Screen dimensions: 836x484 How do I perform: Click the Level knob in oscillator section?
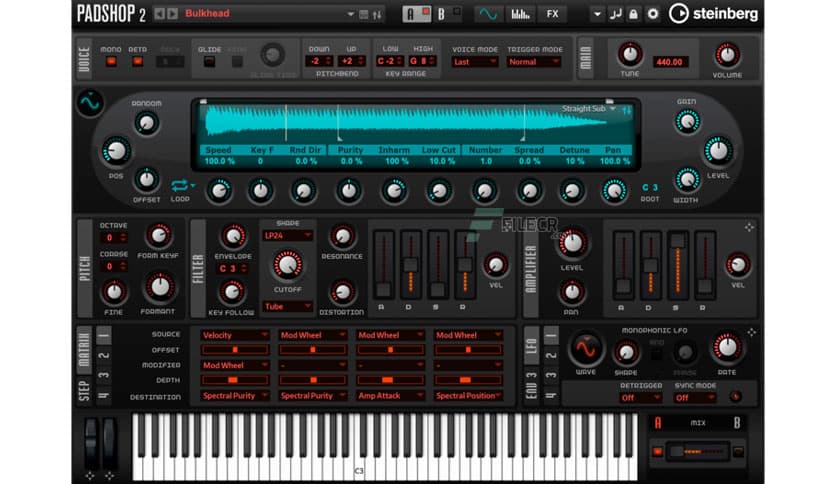pyautogui.click(x=718, y=151)
